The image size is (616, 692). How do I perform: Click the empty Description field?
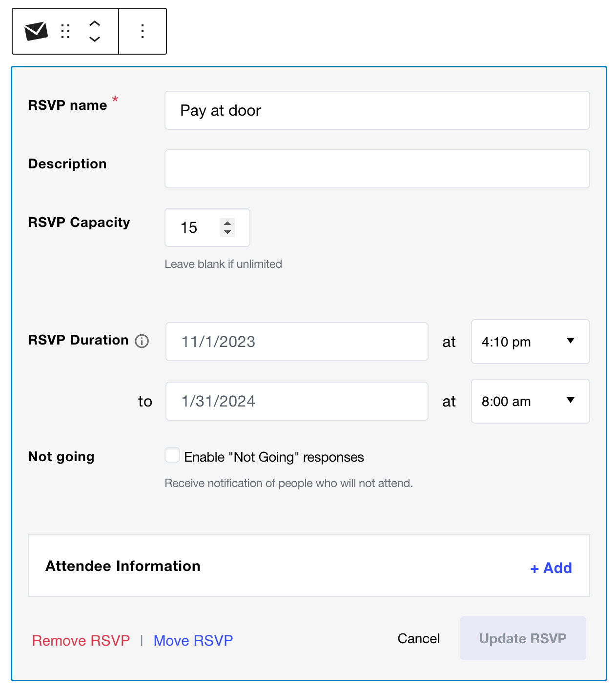click(377, 168)
